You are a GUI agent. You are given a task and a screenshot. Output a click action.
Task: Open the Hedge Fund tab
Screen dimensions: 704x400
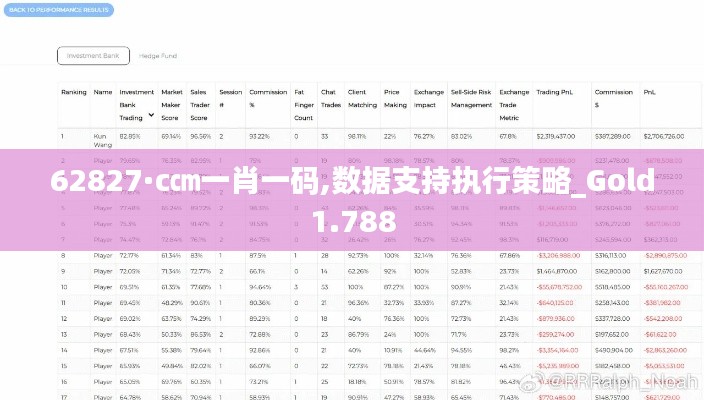(155, 56)
